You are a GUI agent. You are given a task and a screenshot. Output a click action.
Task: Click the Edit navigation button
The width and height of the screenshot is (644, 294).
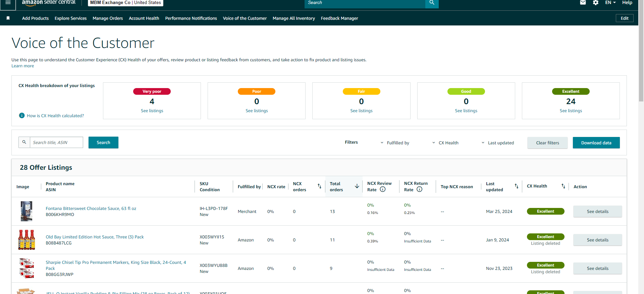point(625,18)
